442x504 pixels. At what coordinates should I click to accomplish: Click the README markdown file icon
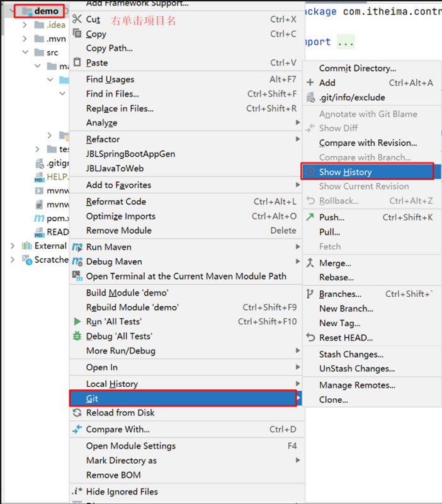pos(39,232)
